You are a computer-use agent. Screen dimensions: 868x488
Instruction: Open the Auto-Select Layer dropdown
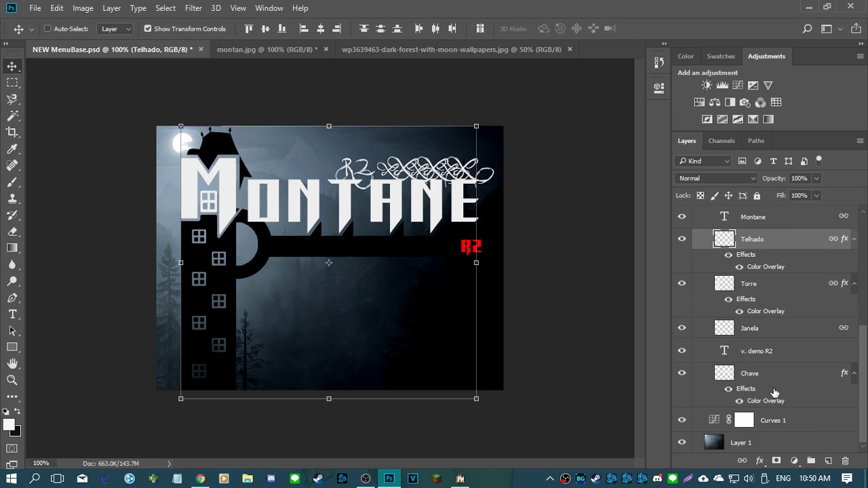(116, 28)
